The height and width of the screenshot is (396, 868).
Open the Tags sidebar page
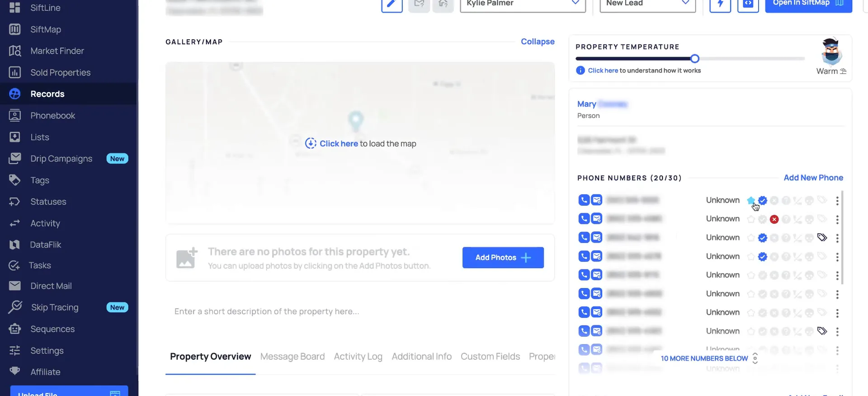click(x=39, y=180)
